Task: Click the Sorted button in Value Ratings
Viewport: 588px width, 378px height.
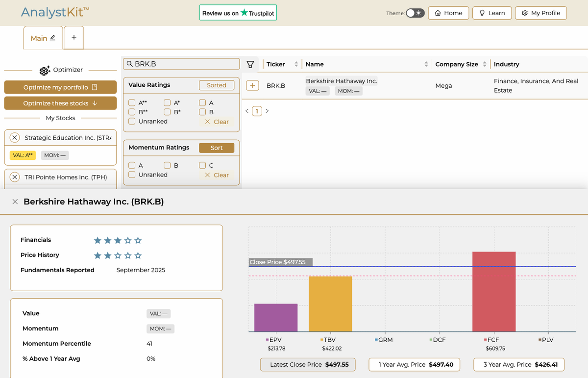Action: click(217, 85)
